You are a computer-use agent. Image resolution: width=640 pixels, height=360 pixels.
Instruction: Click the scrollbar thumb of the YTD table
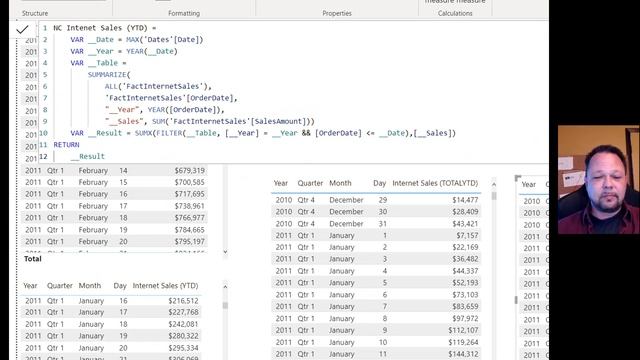tap(225, 305)
